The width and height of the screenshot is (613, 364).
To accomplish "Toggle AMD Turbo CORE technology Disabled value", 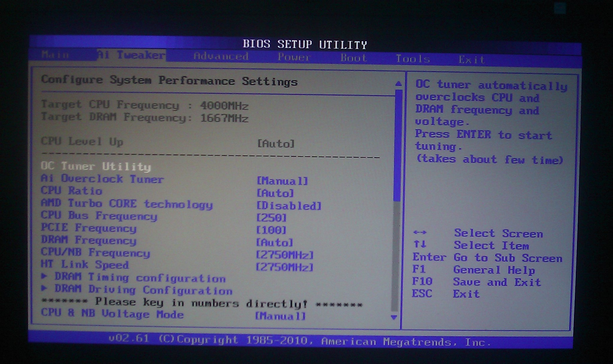I will pos(289,206).
